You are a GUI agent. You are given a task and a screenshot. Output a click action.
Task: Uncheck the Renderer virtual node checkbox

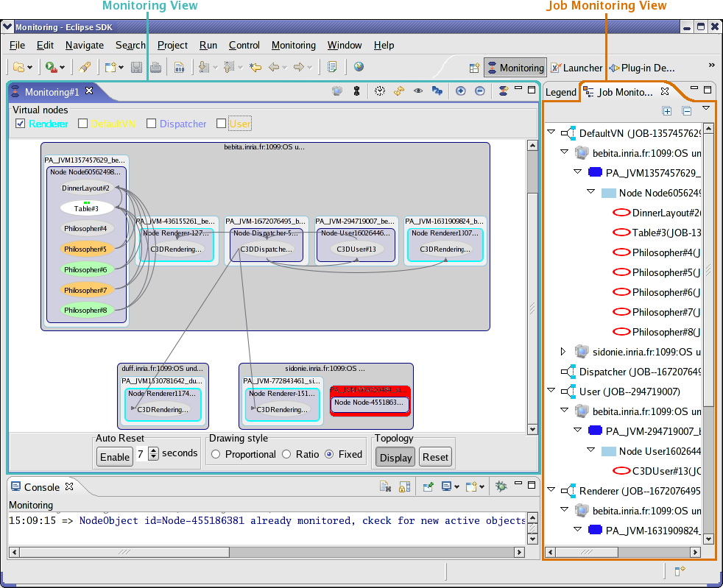click(x=21, y=124)
